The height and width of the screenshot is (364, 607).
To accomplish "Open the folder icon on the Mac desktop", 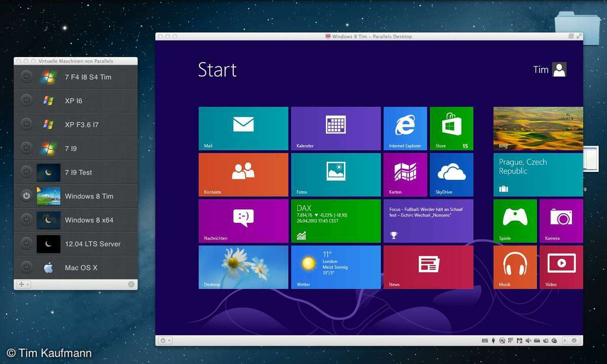I will pos(578,28).
